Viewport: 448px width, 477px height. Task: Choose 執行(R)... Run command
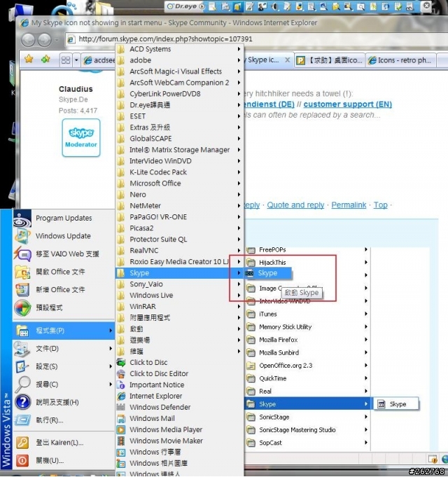[63, 420]
